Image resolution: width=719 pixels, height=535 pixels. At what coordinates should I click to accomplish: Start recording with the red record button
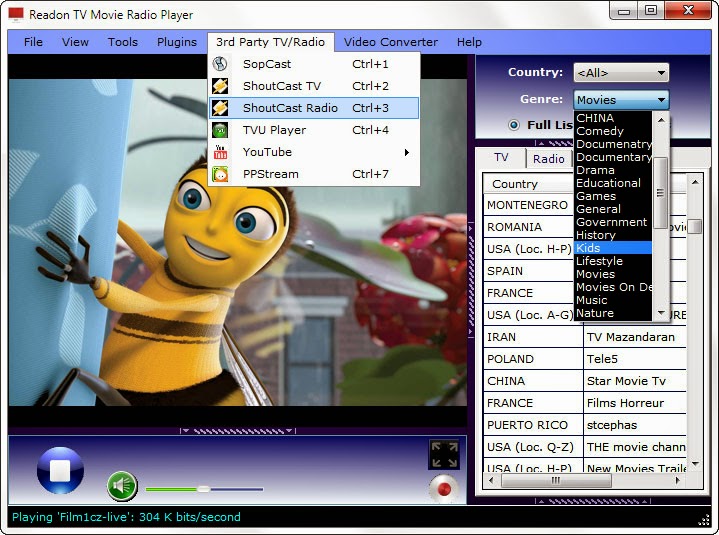click(443, 489)
